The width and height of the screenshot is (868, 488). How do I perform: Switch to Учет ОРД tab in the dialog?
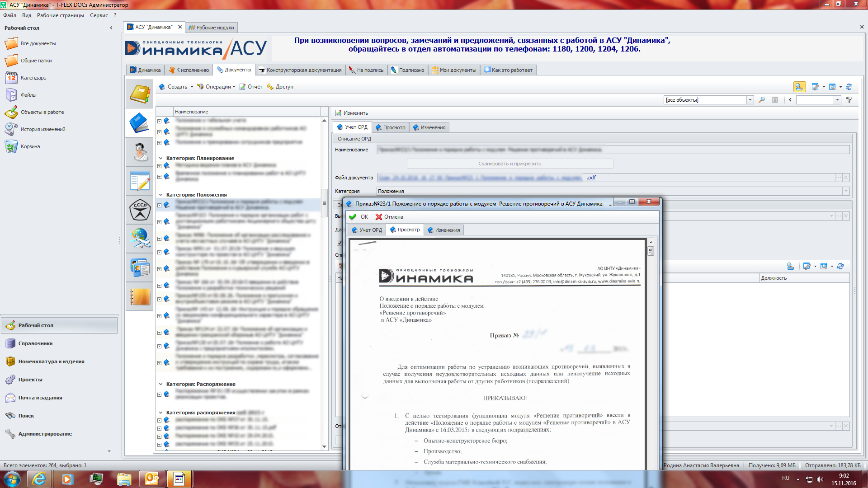coord(367,230)
